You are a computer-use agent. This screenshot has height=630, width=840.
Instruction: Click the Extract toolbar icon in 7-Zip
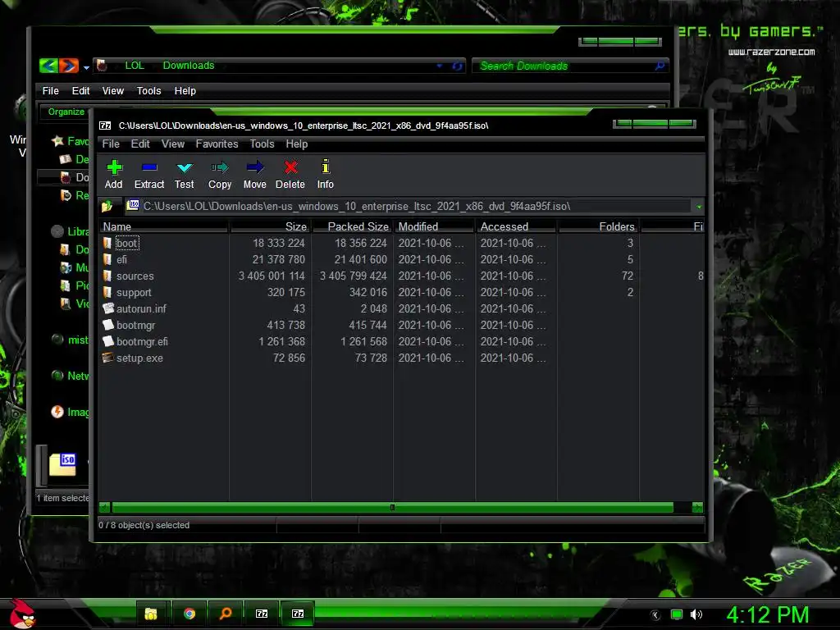pos(149,167)
